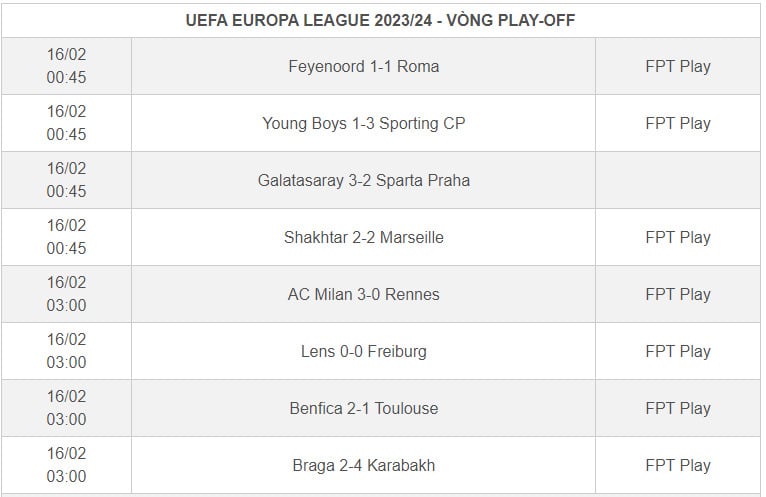Click the 16/02 00:45 time of Feyenoord match

click(66, 65)
